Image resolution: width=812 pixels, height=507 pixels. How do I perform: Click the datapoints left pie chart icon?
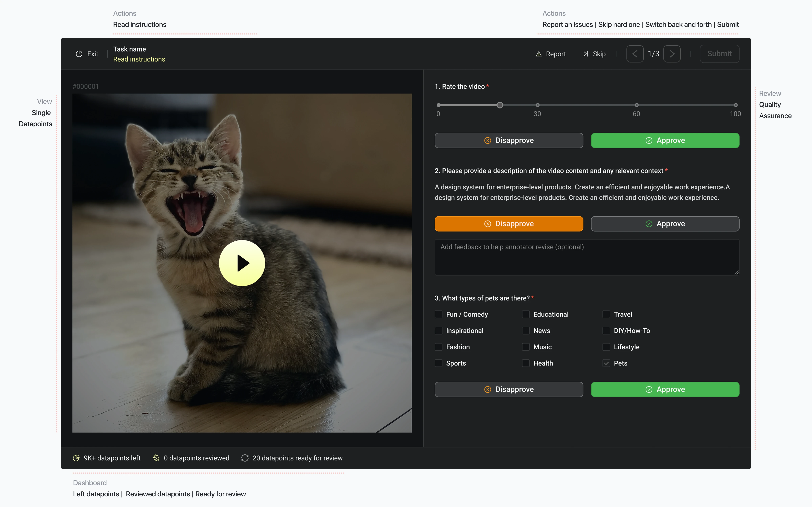pyautogui.click(x=76, y=458)
